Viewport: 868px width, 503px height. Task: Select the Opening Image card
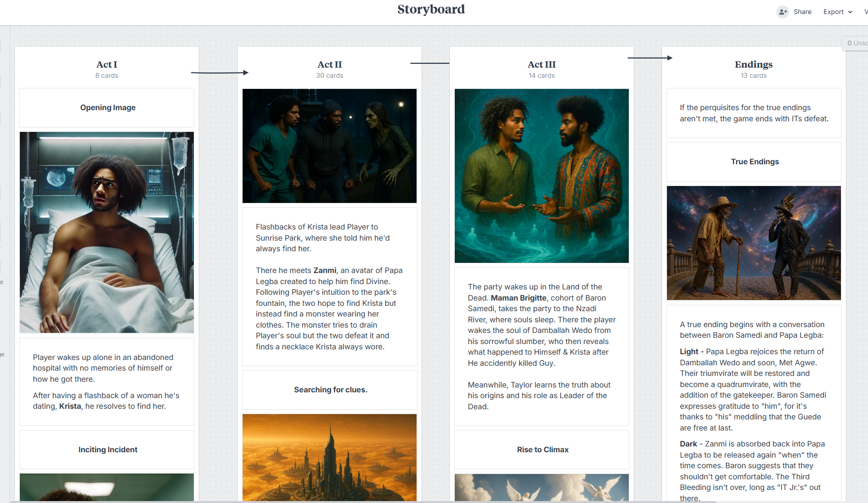point(107,108)
